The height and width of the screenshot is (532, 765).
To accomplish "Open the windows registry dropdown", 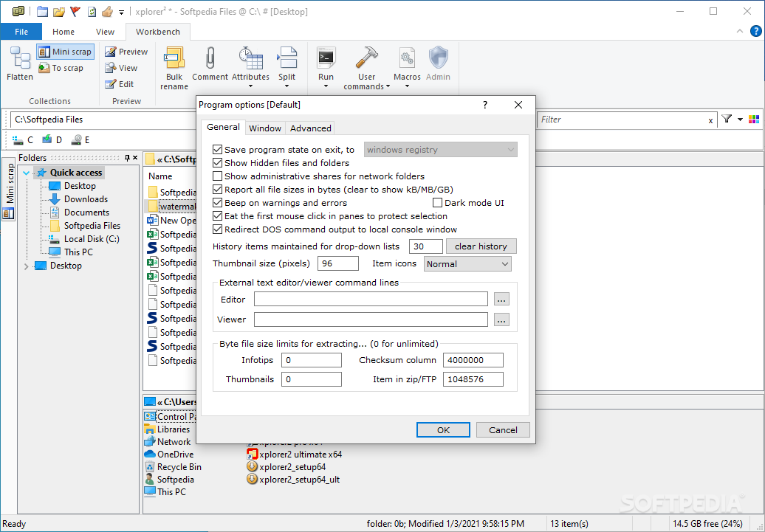I will coord(441,150).
